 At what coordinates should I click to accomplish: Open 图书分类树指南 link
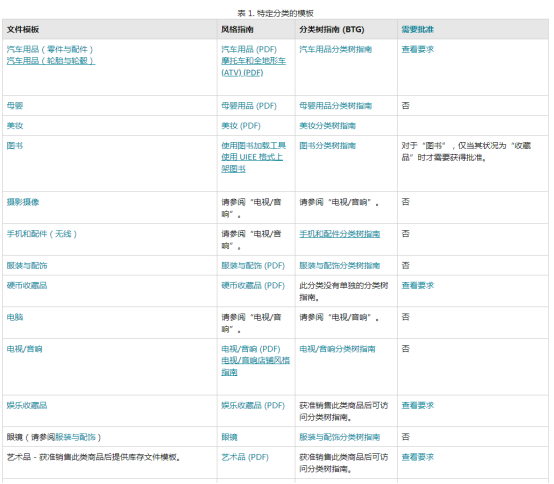pyautogui.click(x=328, y=146)
